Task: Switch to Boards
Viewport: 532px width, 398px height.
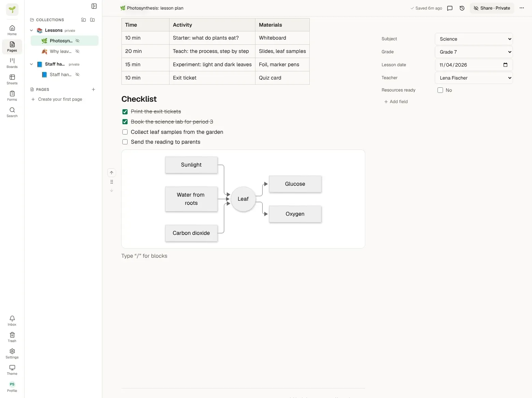Action: tap(12, 63)
